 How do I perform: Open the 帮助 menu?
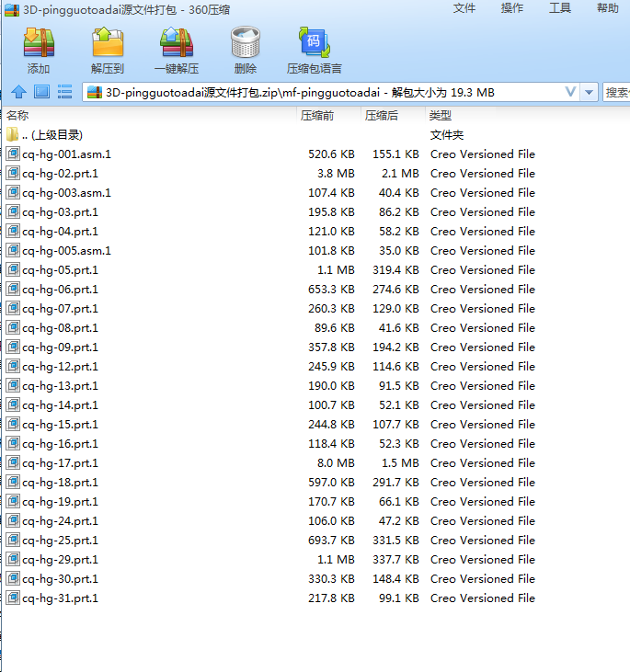coord(607,8)
